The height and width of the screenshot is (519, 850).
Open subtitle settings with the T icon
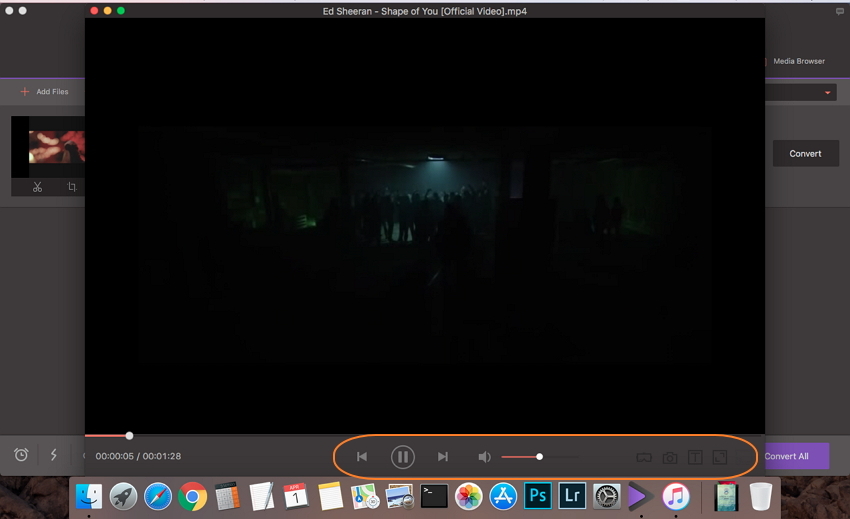[695, 457]
